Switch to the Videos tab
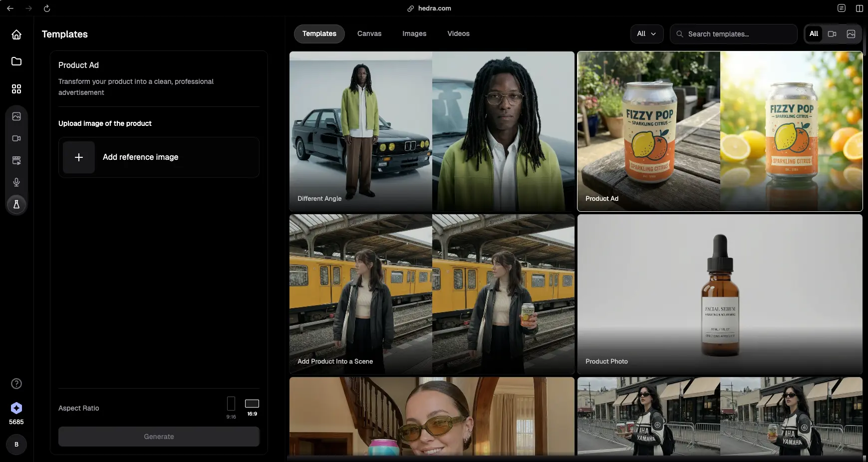 pos(458,34)
